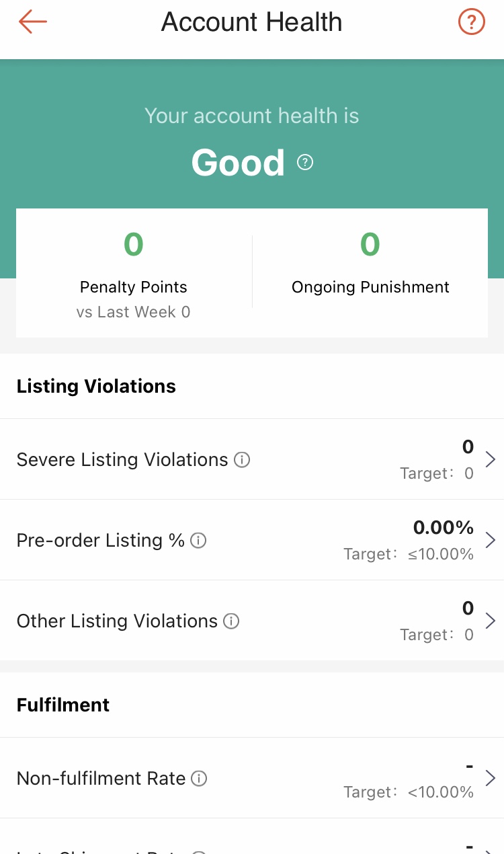Open the Non-fulfilment Rate row
504x854 pixels.
pos(101,779)
